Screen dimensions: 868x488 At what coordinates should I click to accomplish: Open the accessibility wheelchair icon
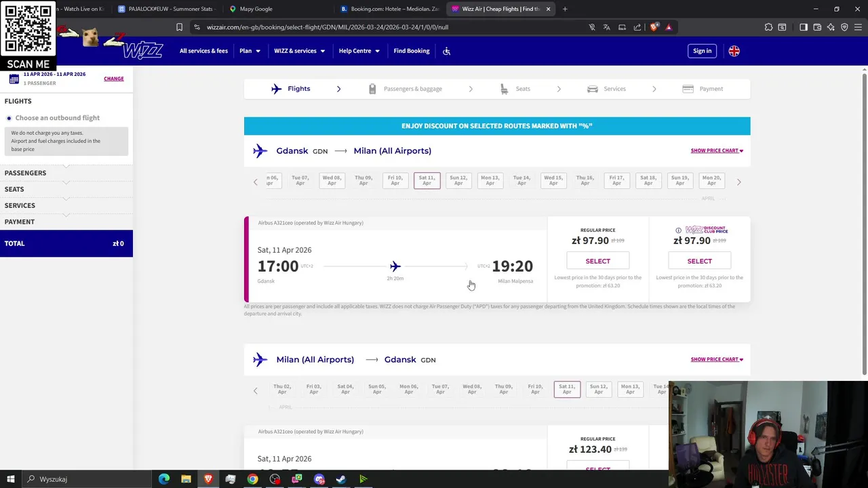click(446, 51)
